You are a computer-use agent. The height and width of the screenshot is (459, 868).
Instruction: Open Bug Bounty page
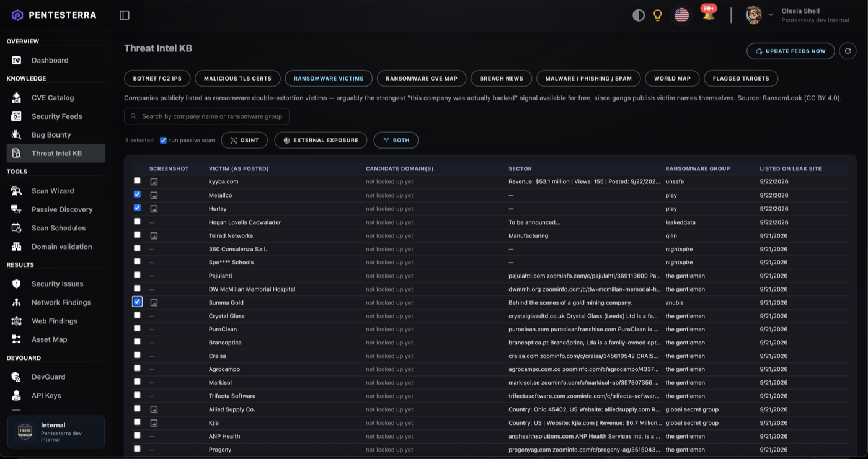pyautogui.click(x=56, y=134)
